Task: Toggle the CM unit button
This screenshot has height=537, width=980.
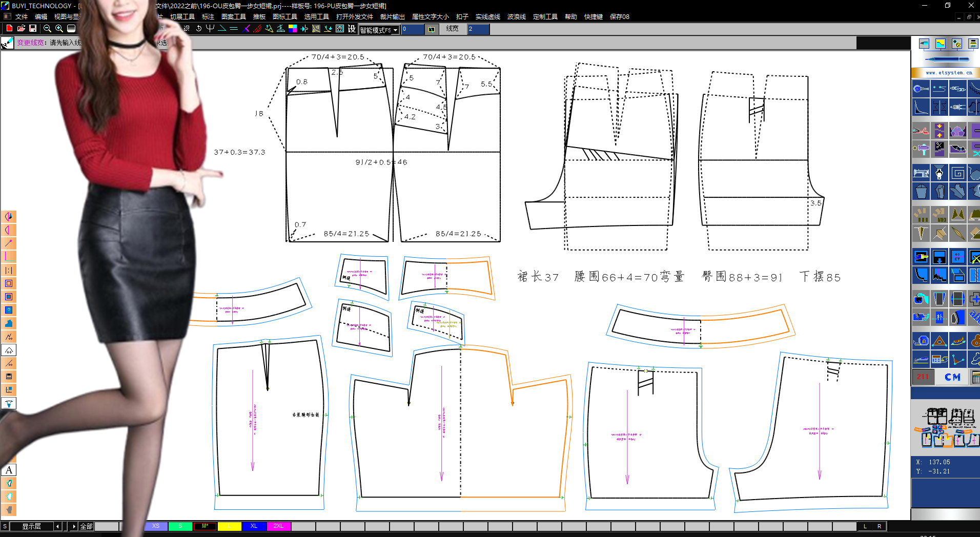Action: 952,377
